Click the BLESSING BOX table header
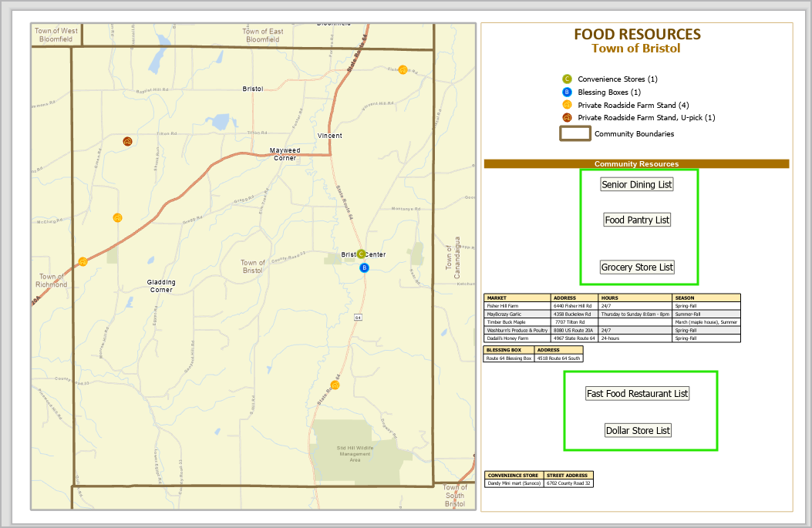 click(509, 350)
